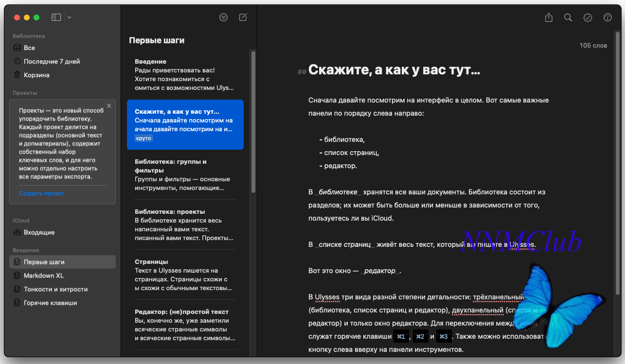Viewport: 625px width, 364px height.
Task: Dismiss the Projects tip with its X
Action: coord(109,105)
